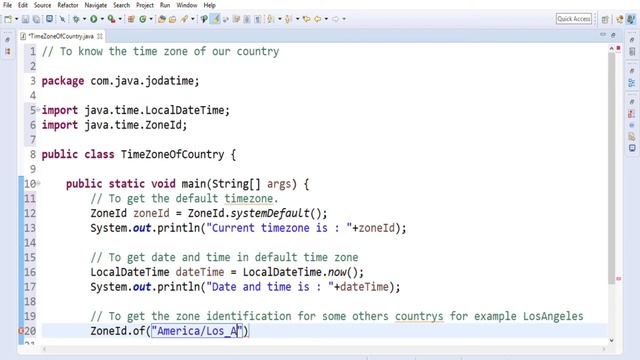Viewport: 640px width, 360px height.
Task: Collapse the import block at line 5
Action: pos(38,109)
